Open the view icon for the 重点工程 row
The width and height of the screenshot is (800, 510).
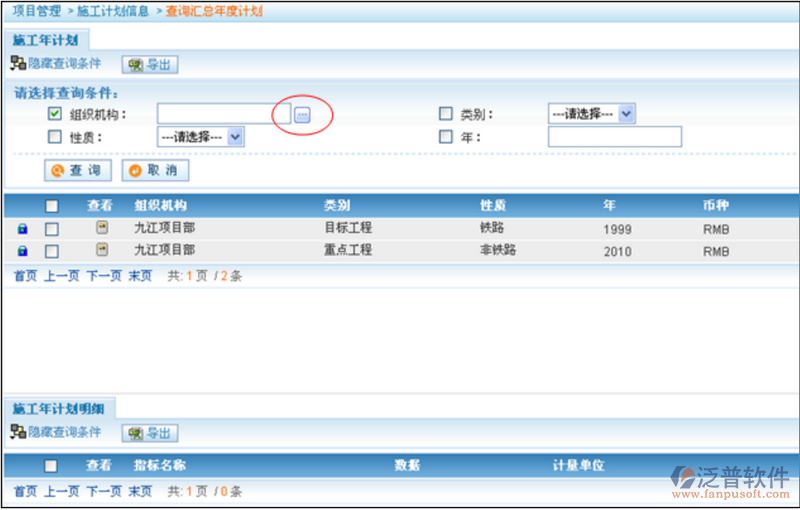[x=102, y=249]
